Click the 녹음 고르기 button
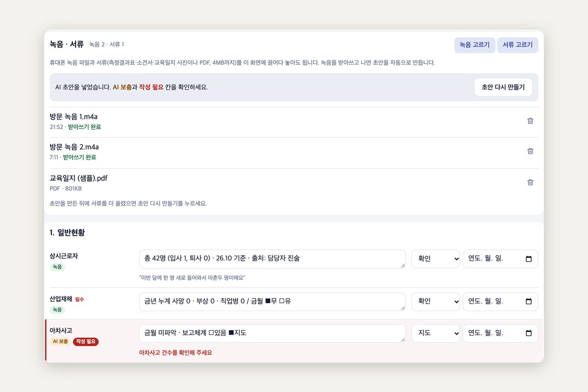Viewport: 588px width, 392px height. [x=475, y=45]
